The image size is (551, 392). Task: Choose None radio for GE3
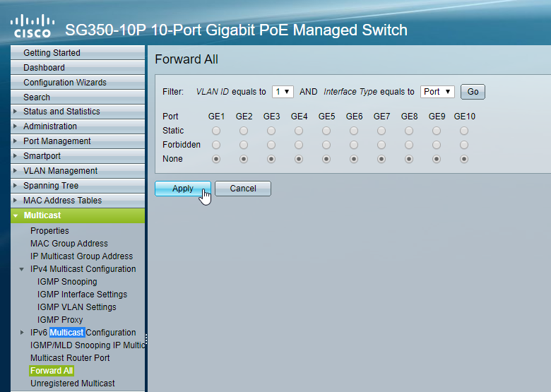pyautogui.click(x=271, y=159)
